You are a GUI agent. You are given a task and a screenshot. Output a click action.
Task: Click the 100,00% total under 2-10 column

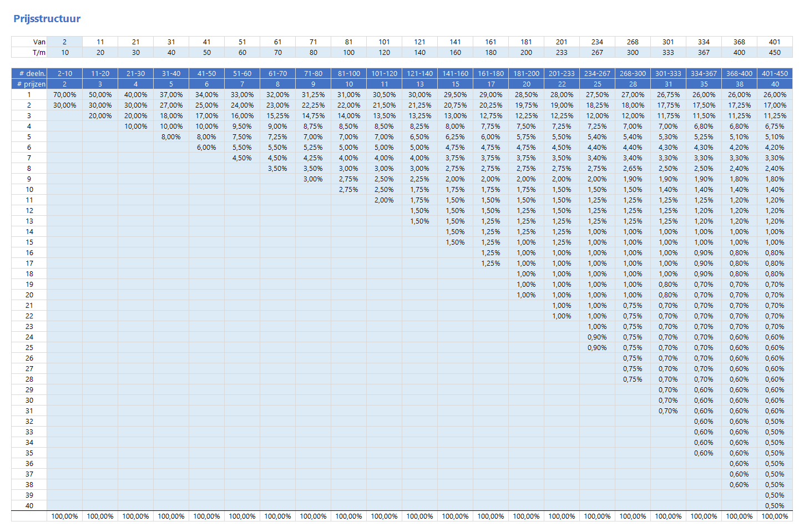64,516
